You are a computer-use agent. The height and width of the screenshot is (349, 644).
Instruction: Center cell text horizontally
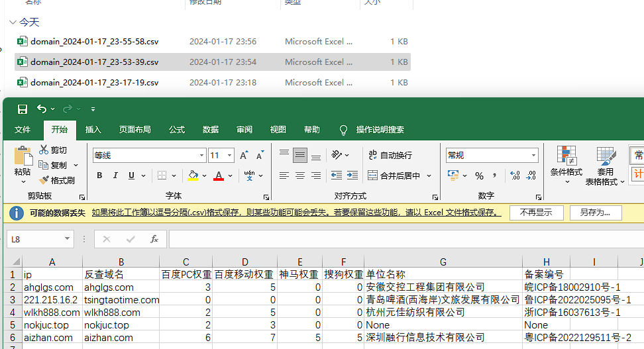click(300, 175)
